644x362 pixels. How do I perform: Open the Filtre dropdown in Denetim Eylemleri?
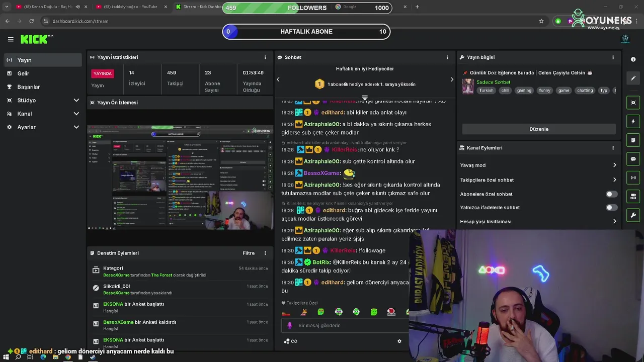coord(249,253)
